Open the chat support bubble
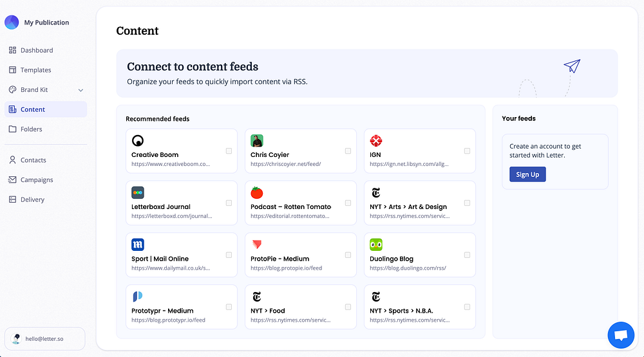 tap(621, 335)
